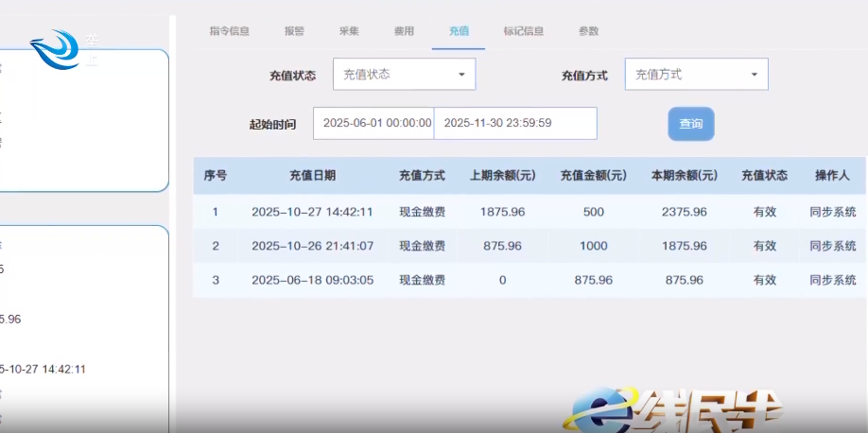Select the 采集 tab
Viewport: 868px width, 433px height.
coord(349,31)
